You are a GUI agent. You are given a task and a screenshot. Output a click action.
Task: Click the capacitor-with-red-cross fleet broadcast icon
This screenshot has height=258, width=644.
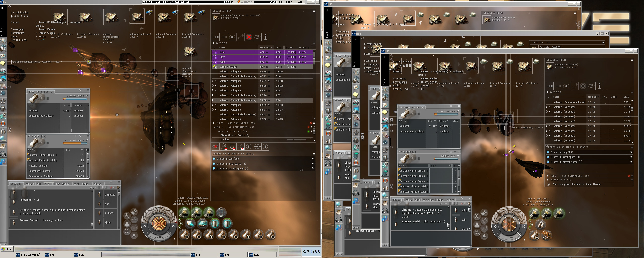tap(240, 146)
